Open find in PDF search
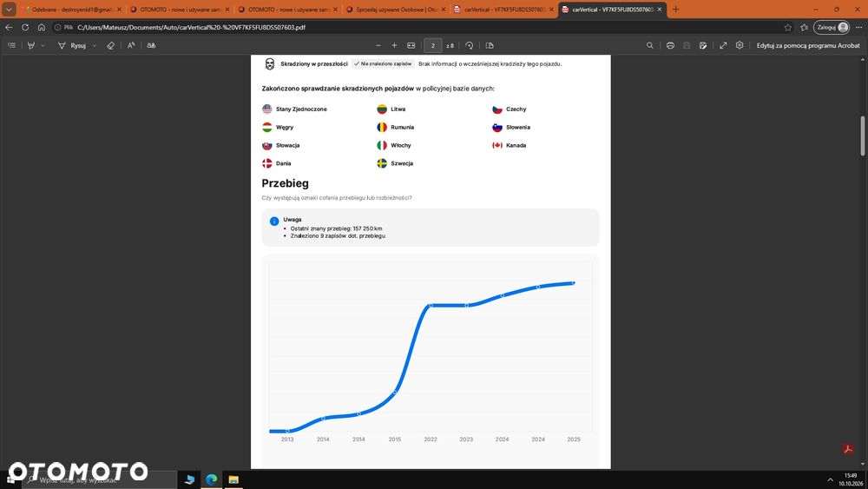The image size is (868, 489). point(650,45)
